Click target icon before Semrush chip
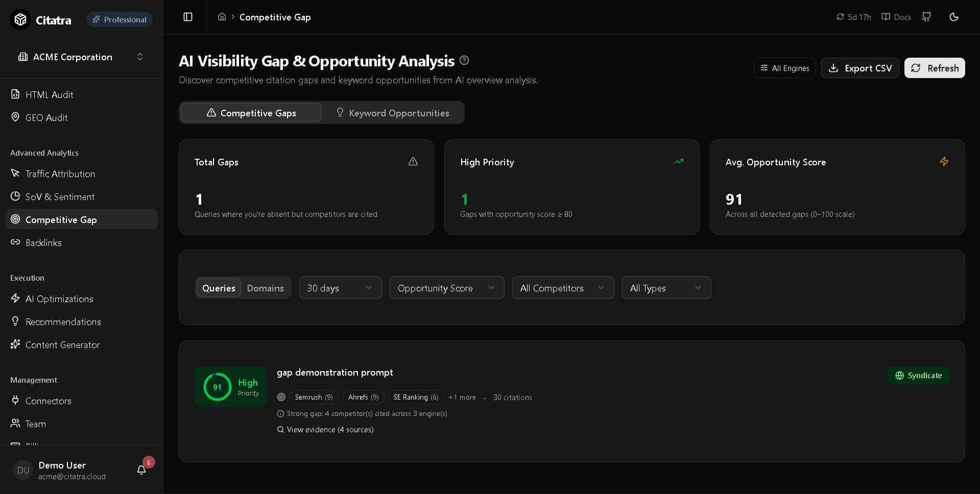 click(x=281, y=397)
